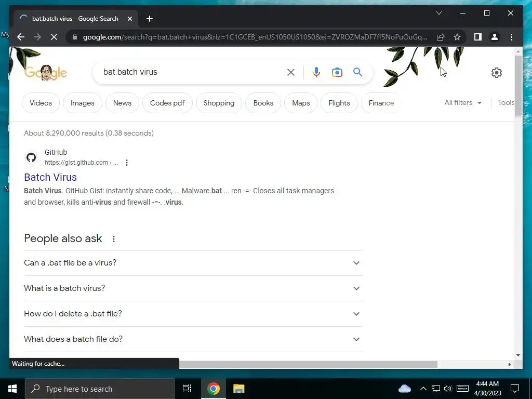Open volume control tray icon
The height and width of the screenshot is (399, 532).
pos(448,389)
